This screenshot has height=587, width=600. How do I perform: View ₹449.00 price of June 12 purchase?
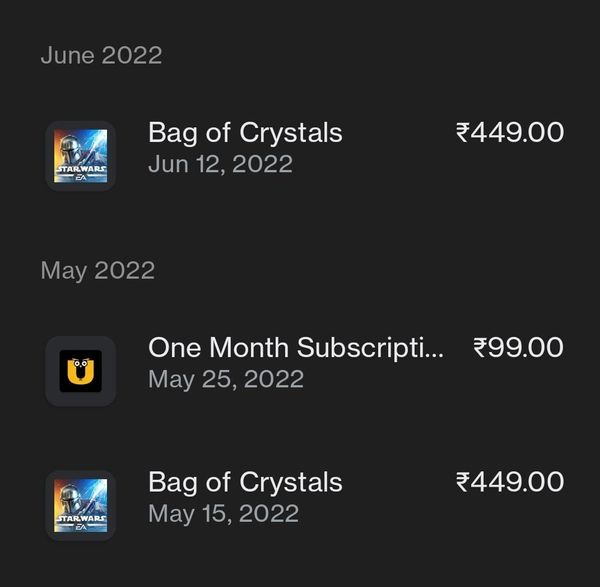(510, 132)
